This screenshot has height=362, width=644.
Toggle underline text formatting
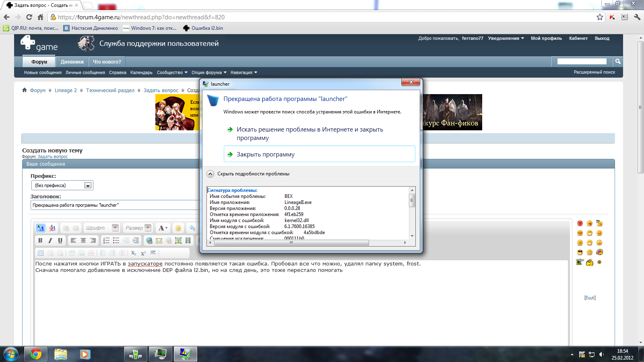60,241
